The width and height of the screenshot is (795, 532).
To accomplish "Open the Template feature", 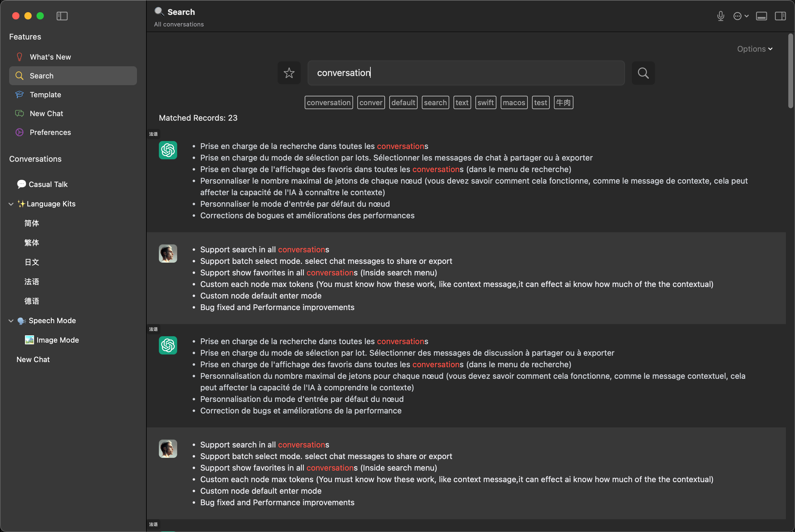I will (45, 95).
